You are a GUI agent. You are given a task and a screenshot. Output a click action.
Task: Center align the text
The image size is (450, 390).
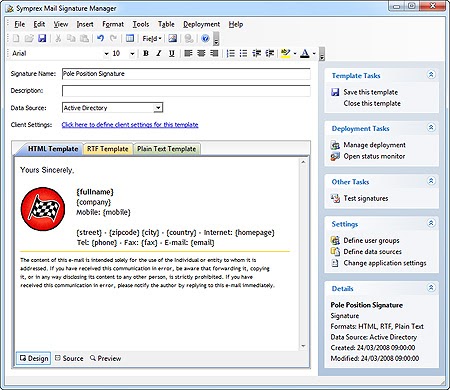point(201,53)
